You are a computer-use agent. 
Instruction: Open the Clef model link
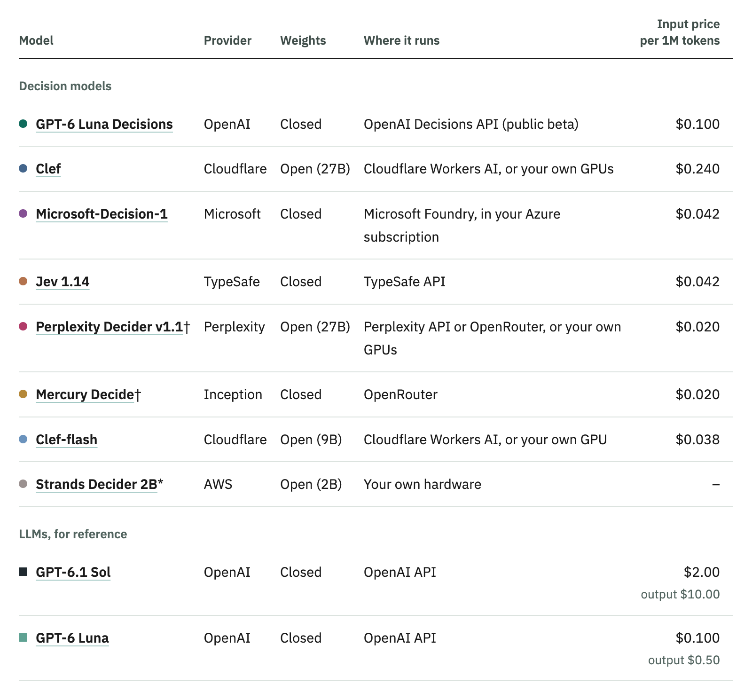(48, 169)
